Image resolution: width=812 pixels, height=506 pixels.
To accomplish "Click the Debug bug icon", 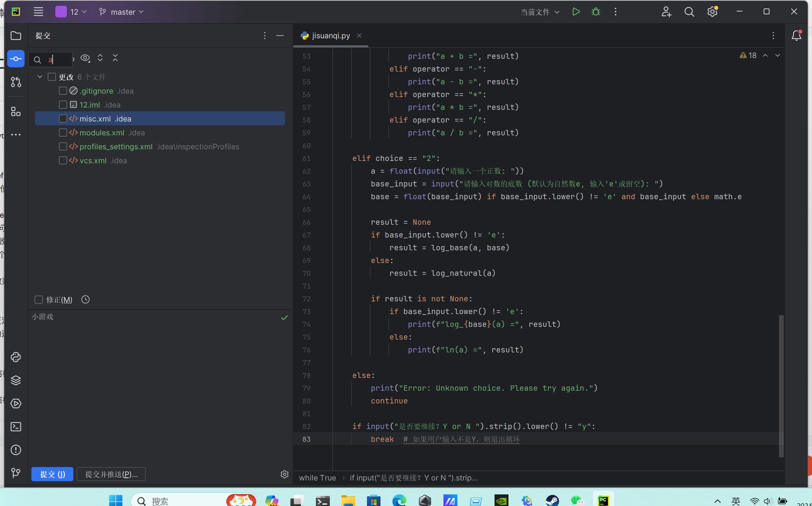I will click(x=596, y=12).
